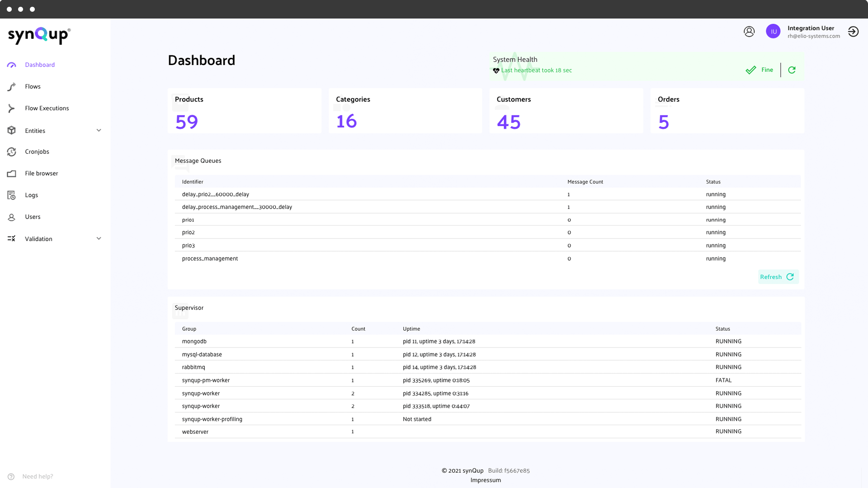The height and width of the screenshot is (488, 868).
Task: Refresh system health with circular arrow icon
Action: (792, 70)
